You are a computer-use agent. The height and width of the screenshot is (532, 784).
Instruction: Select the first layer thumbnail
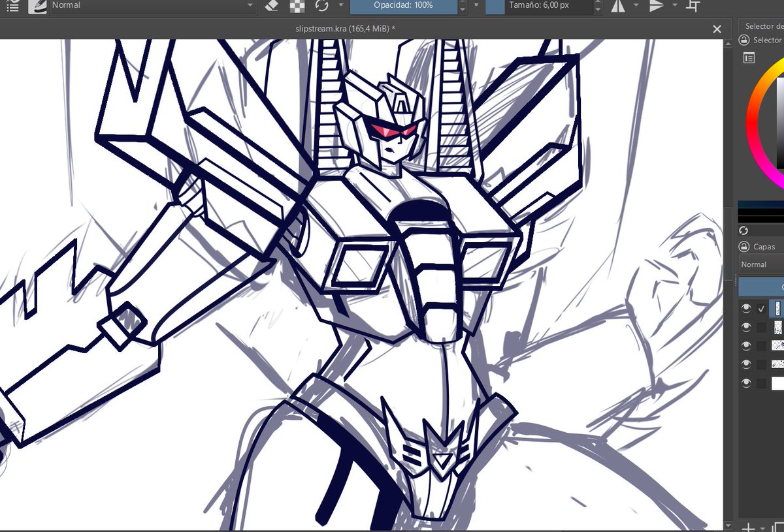pyautogui.click(x=777, y=308)
